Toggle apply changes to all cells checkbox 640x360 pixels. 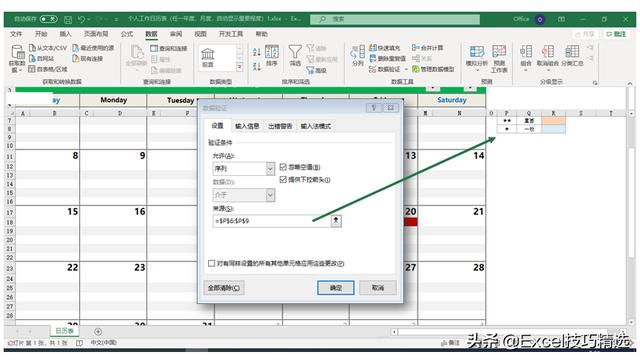[x=211, y=263]
